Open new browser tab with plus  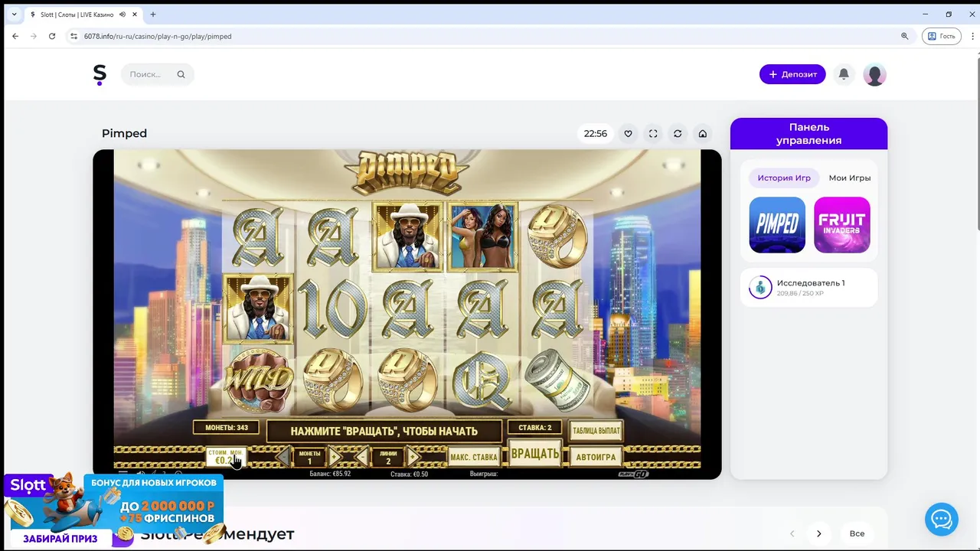click(x=153, y=14)
